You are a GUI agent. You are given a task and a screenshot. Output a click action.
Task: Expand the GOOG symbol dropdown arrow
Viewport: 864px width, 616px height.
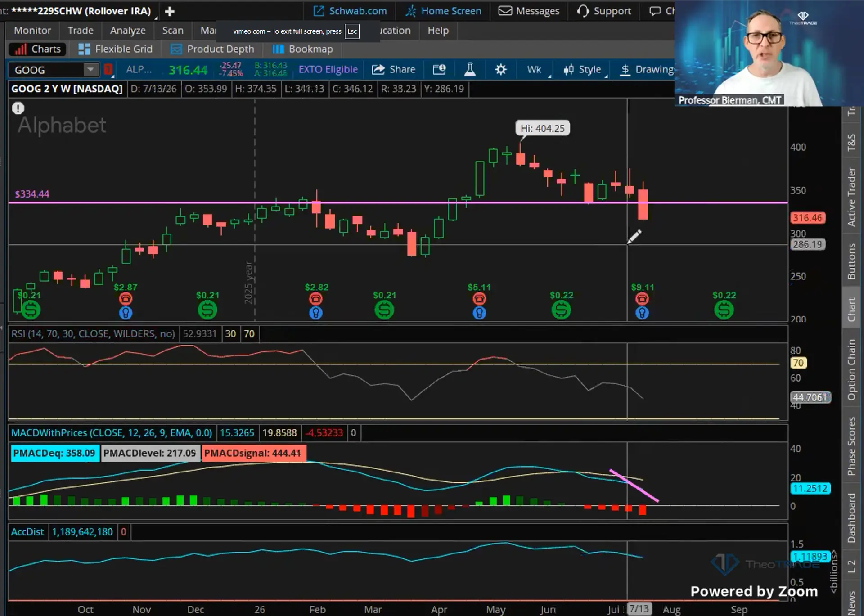pyautogui.click(x=90, y=69)
